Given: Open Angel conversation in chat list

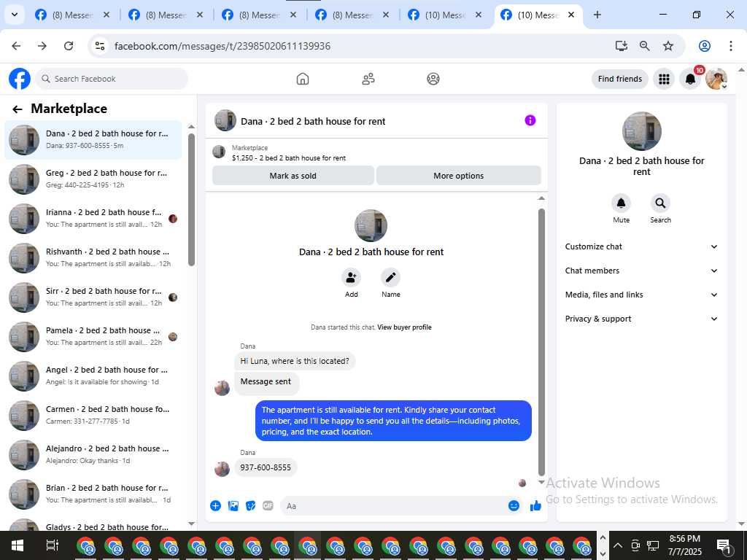Looking at the screenshot, I should coord(93,376).
